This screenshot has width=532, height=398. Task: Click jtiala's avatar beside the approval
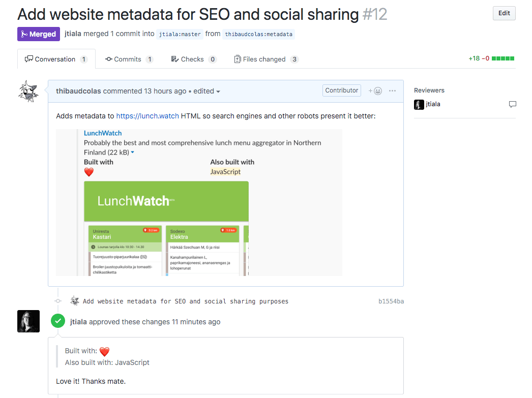28,321
